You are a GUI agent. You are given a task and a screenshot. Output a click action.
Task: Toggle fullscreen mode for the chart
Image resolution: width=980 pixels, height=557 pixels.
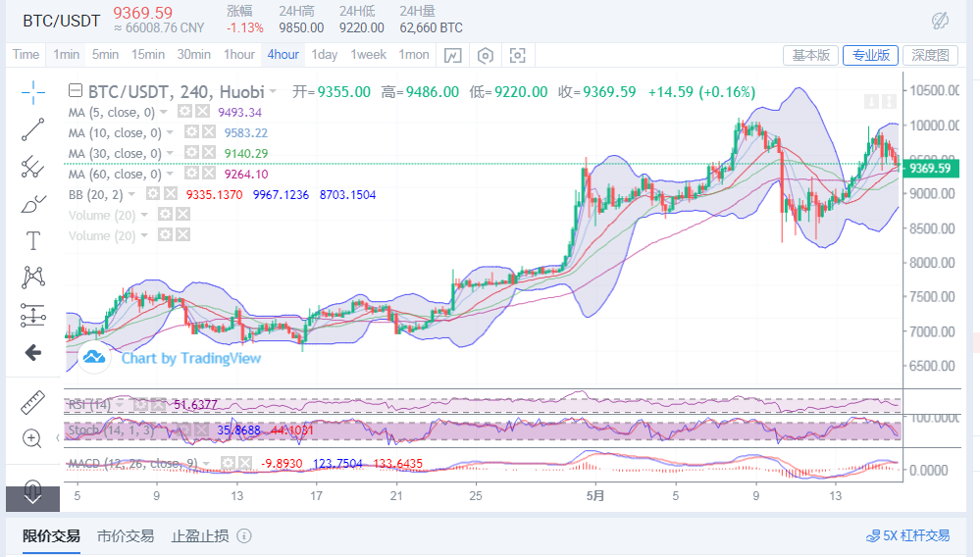(x=518, y=55)
